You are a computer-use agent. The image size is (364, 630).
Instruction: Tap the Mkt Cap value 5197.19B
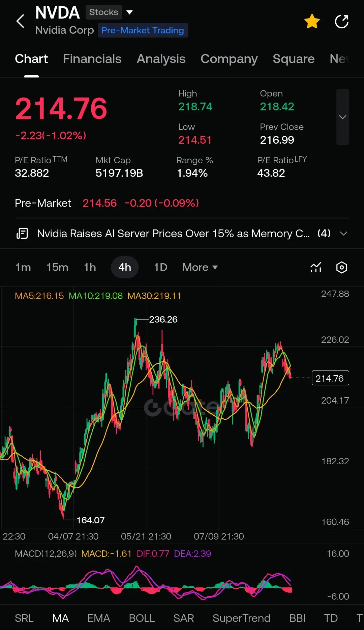coord(119,173)
